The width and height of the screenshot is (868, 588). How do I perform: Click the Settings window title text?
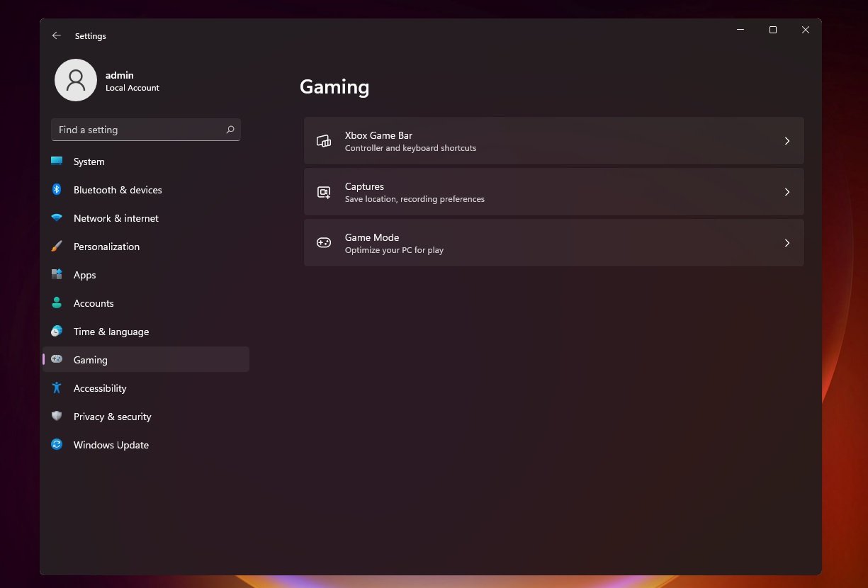(x=91, y=36)
